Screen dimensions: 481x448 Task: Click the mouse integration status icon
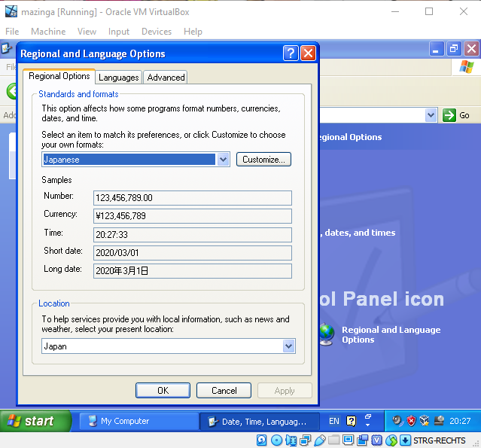(x=391, y=440)
